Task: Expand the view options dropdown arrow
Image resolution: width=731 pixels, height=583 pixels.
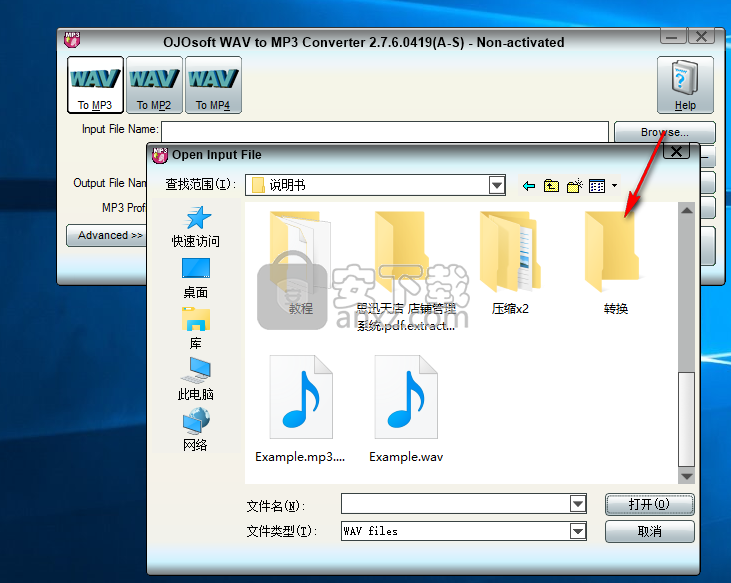Action: tap(614, 186)
